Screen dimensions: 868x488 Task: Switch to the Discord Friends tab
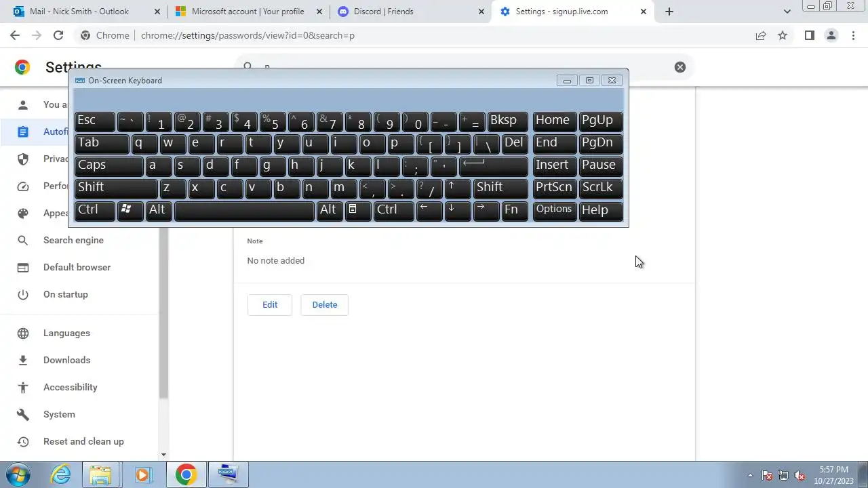pyautogui.click(x=410, y=12)
